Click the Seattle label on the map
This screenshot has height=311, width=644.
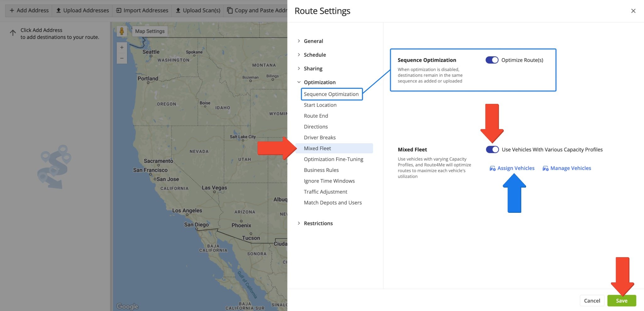[x=151, y=52]
